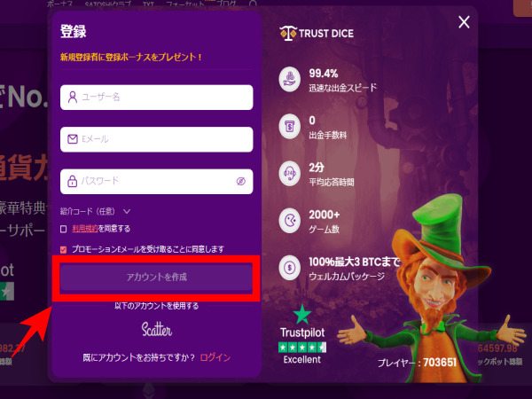Click the Scatter login logo

pyautogui.click(x=156, y=330)
